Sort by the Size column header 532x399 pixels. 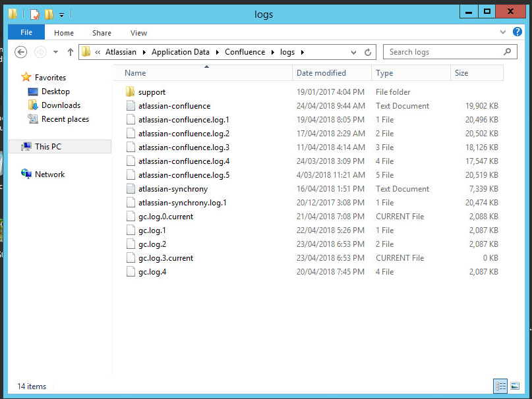[x=477, y=73]
